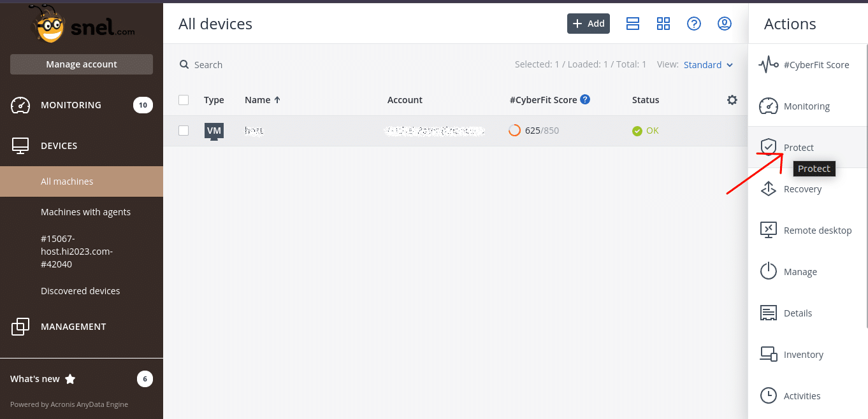Toggle the select-all devices checkbox
The image size is (868, 419).
click(x=184, y=100)
